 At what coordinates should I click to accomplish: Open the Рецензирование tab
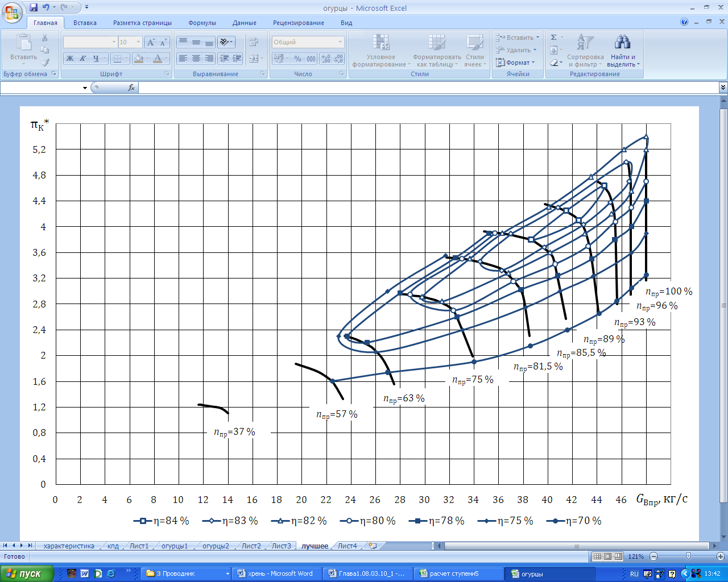click(x=299, y=23)
